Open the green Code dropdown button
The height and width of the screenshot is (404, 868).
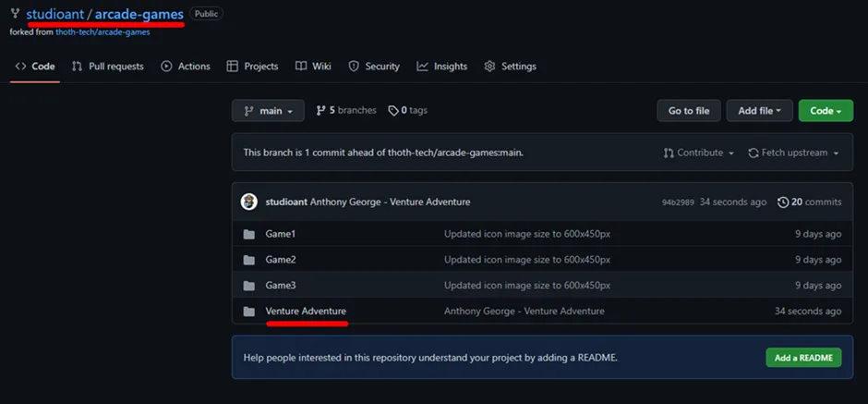[826, 111]
